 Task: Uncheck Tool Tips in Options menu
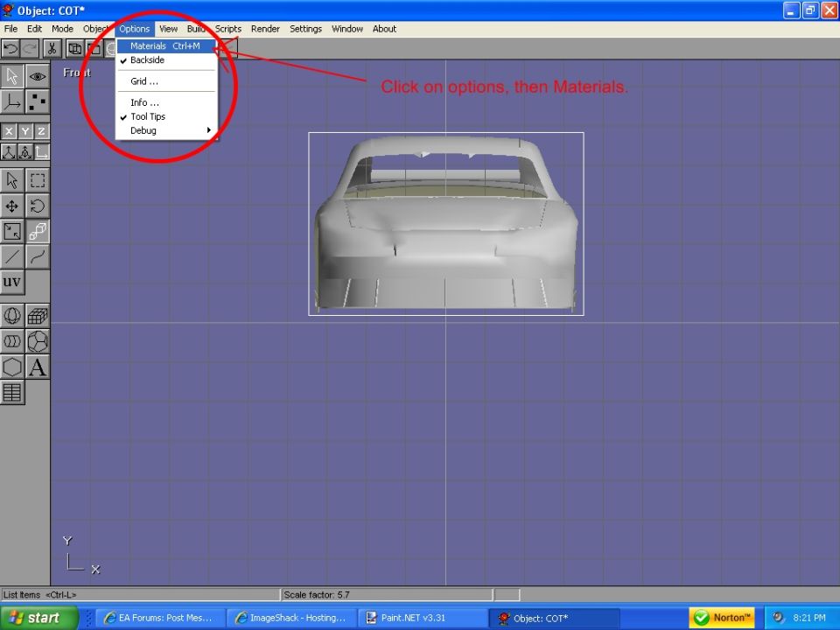tap(166, 116)
